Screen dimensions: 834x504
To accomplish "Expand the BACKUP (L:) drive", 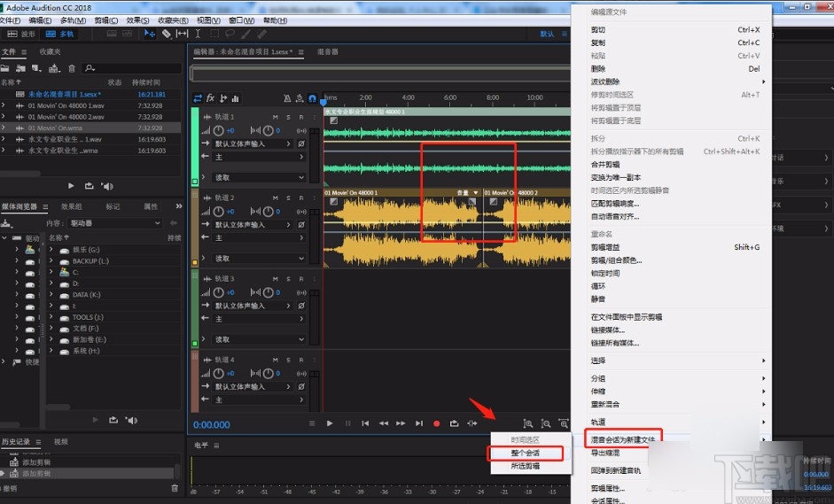I will tap(51, 261).
